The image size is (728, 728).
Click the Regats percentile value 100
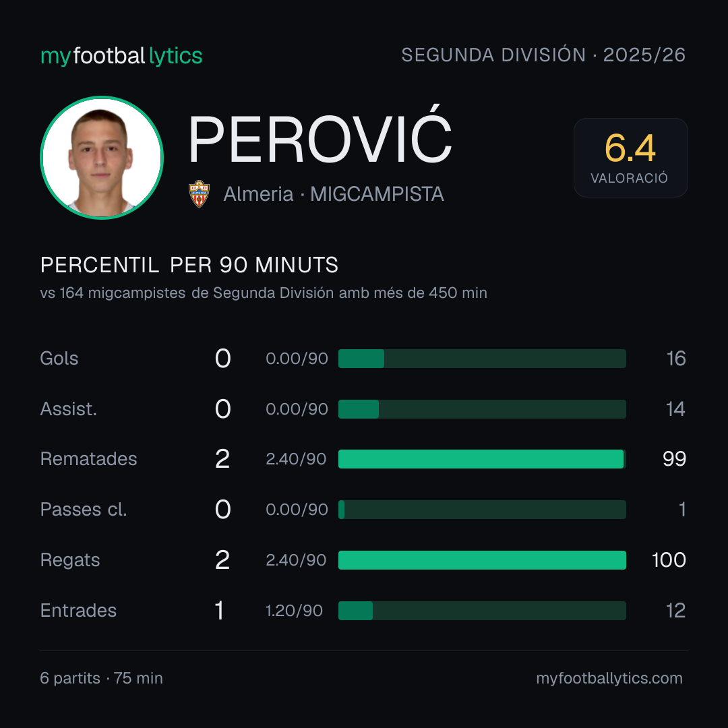tap(669, 560)
